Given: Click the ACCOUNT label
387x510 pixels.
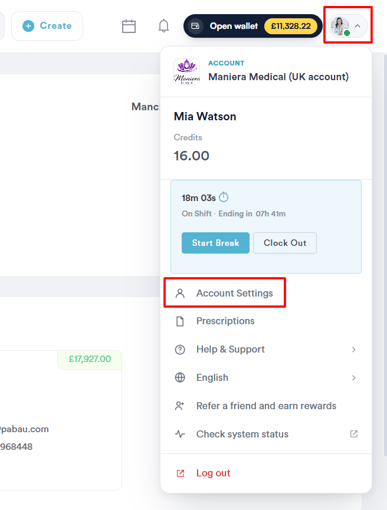Looking at the screenshot, I should (x=226, y=63).
